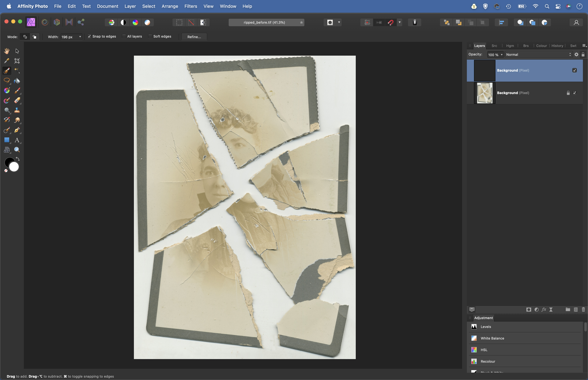The width and height of the screenshot is (588, 380).
Task: Switch to the History tab
Action: pos(557,46)
